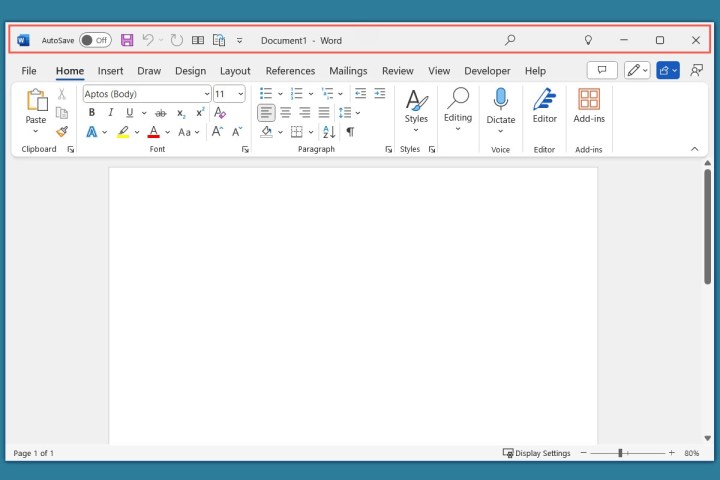Screen dimensions: 720x480
Task: Click the Format Painter brush icon
Action: click(x=62, y=131)
